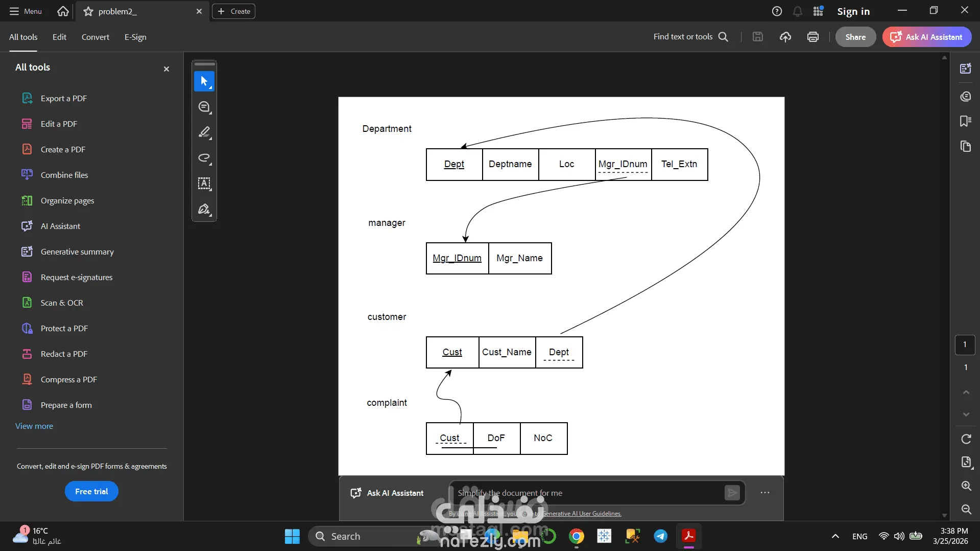
Task: Close the problem2_ tab
Action: point(199,11)
